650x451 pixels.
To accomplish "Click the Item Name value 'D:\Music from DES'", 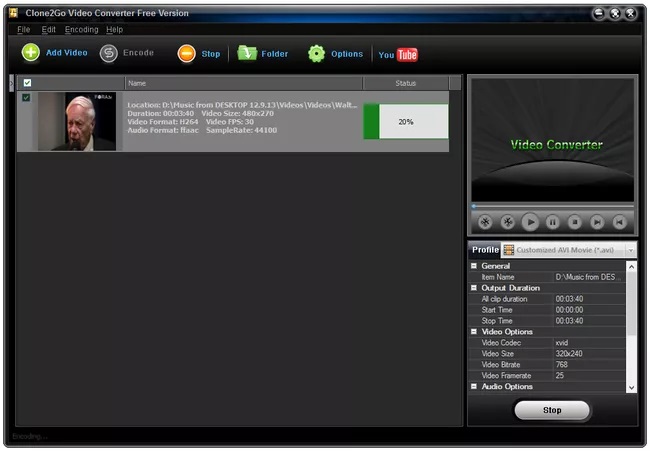I will point(589,277).
